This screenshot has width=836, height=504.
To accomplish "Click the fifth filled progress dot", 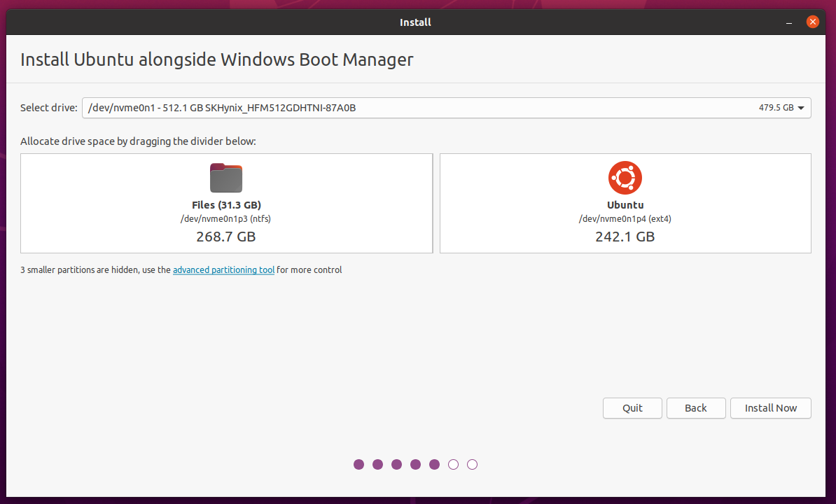I will click(x=434, y=464).
